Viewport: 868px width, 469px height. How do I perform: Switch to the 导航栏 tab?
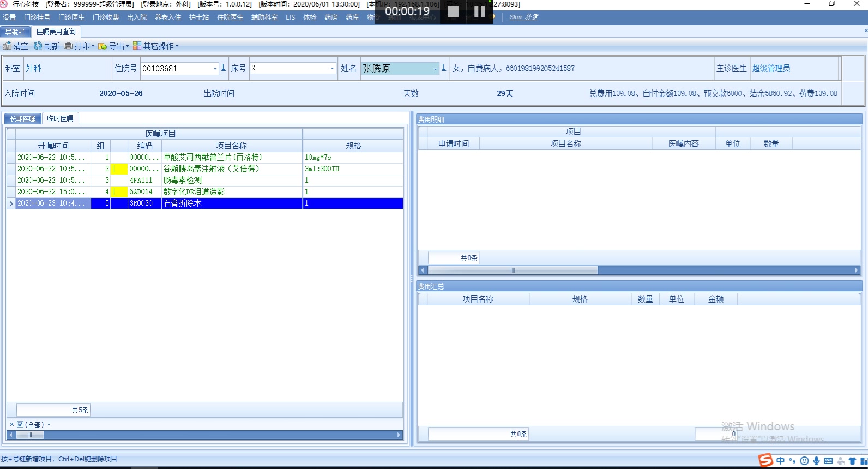(x=15, y=32)
